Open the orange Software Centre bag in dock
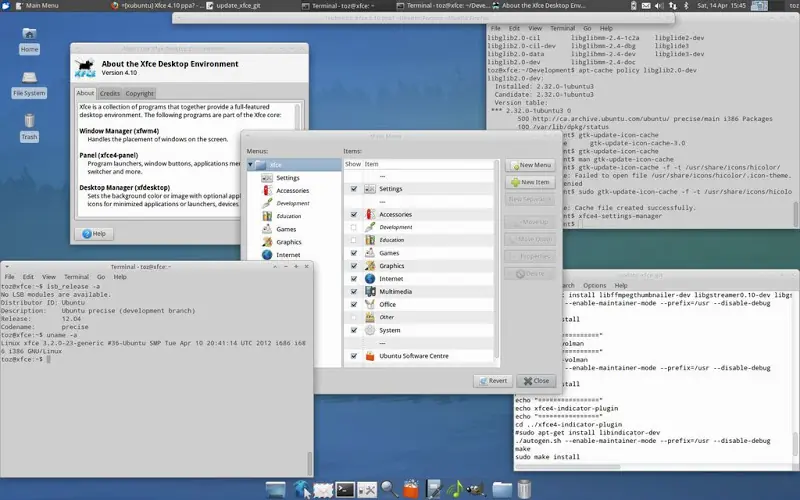 [x=411, y=489]
